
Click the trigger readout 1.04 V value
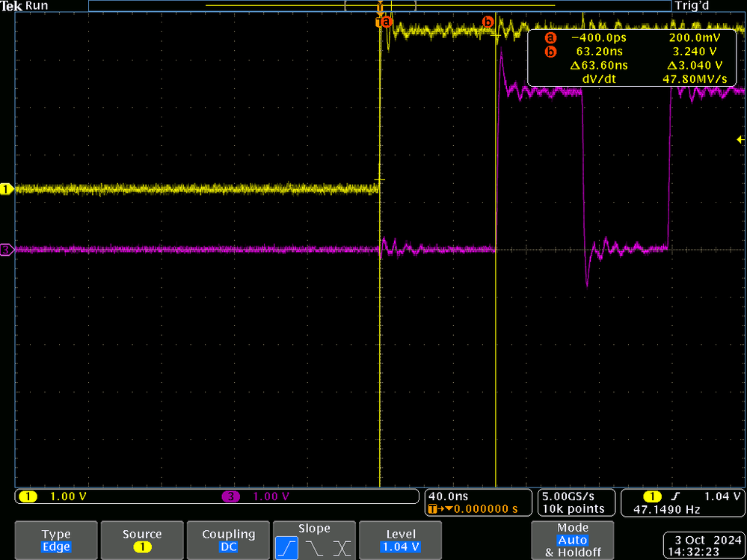click(722, 496)
